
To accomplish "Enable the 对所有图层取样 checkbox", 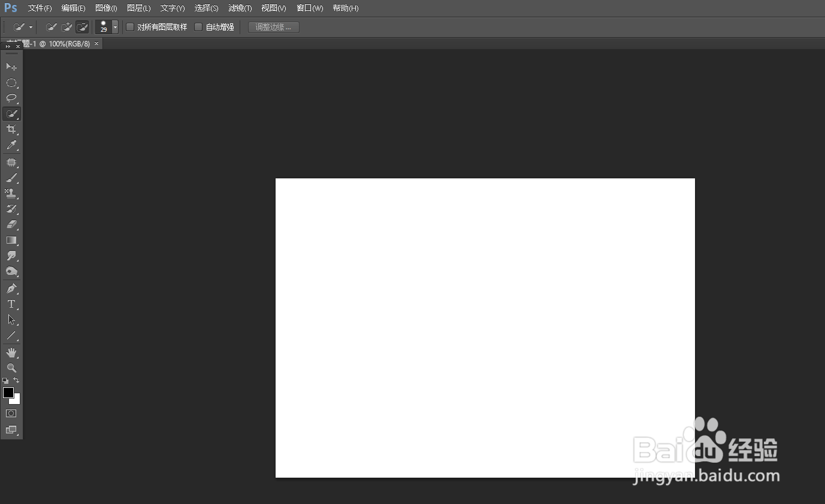I will (x=129, y=26).
